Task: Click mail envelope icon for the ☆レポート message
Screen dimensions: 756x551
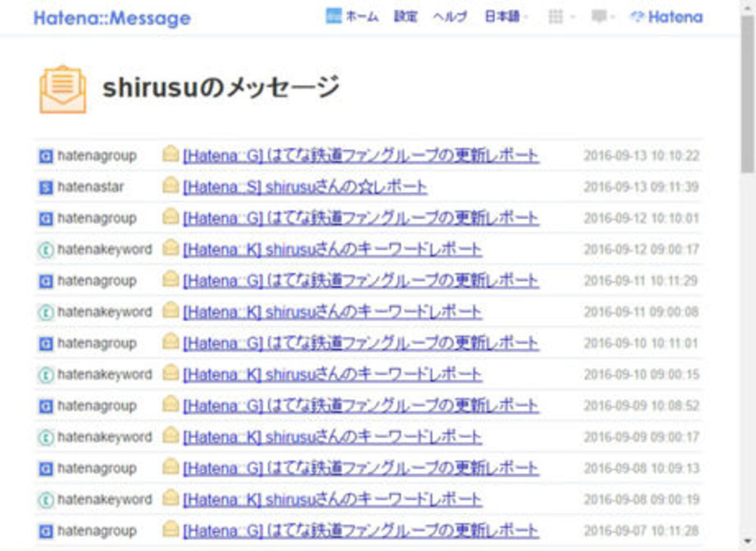Action: coord(170,185)
